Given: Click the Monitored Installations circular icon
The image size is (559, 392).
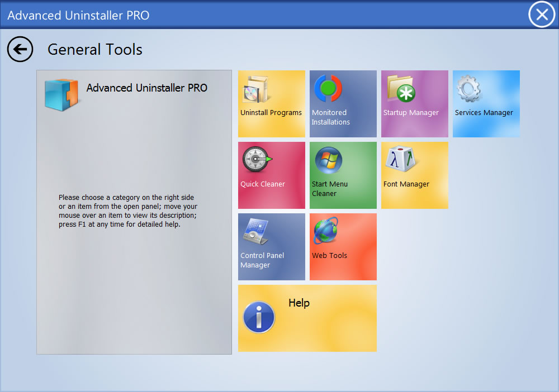Looking at the screenshot, I should pos(328,88).
